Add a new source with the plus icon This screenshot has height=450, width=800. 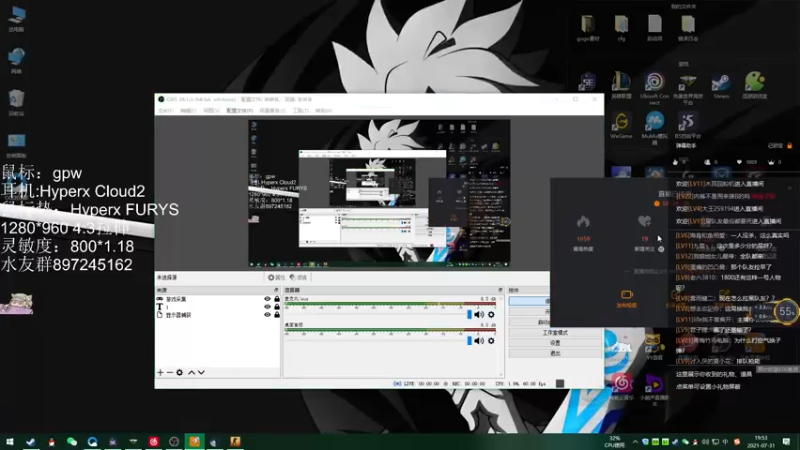point(160,372)
